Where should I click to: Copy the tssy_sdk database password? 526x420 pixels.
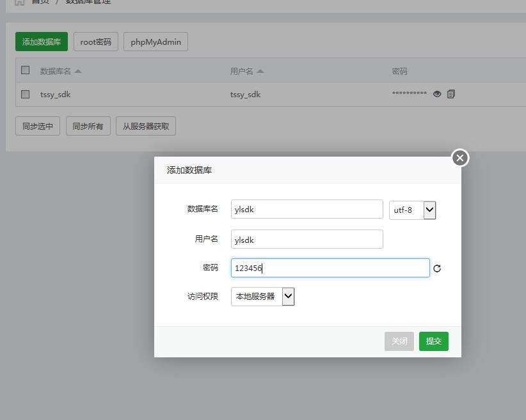pos(451,94)
